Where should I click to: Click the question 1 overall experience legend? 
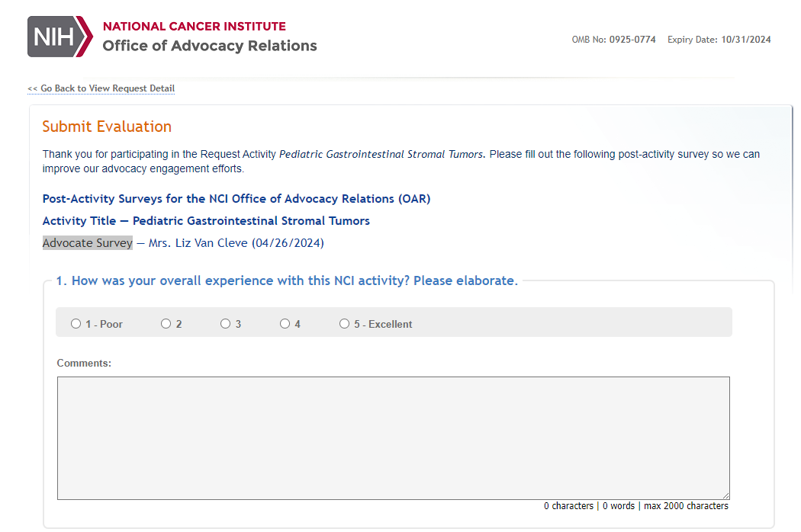(x=287, y=280)
